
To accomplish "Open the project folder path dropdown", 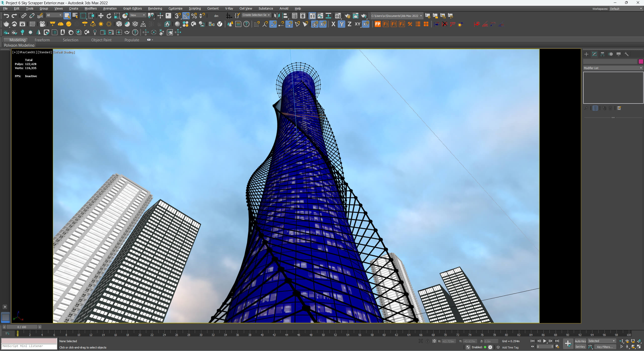I will coord(397,16).
